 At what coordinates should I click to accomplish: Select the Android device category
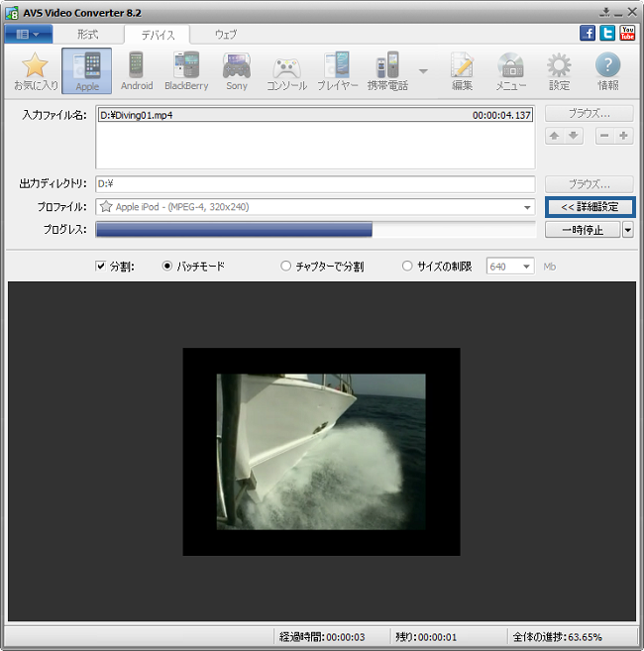pos(137,71)
